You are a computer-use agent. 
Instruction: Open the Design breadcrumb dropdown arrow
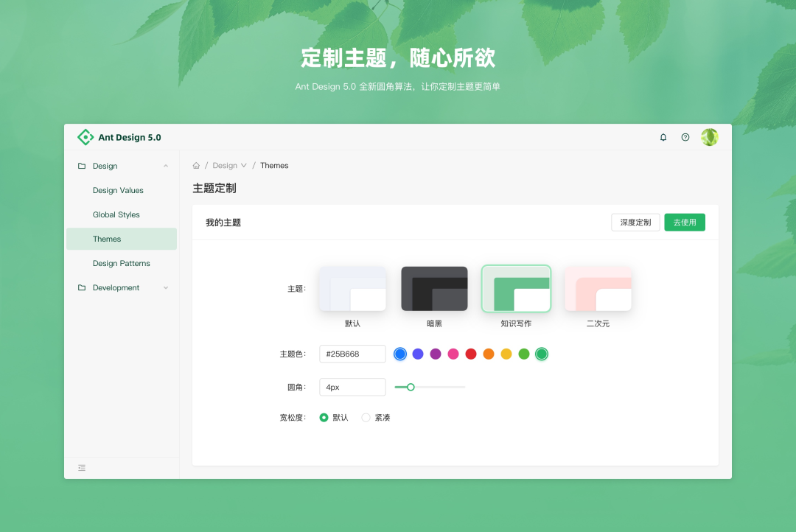tap(244, 166)
